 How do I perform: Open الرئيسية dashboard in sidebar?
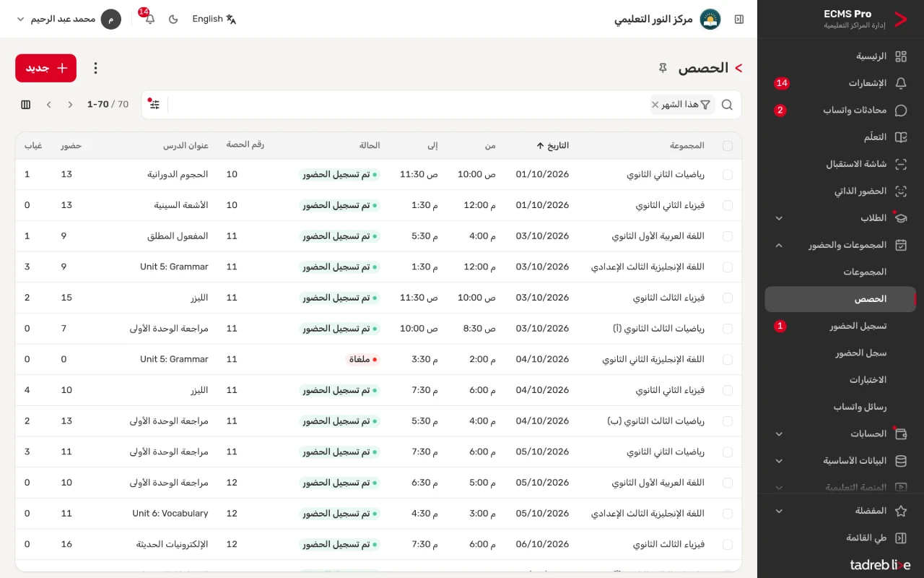(x=840, y=56)
